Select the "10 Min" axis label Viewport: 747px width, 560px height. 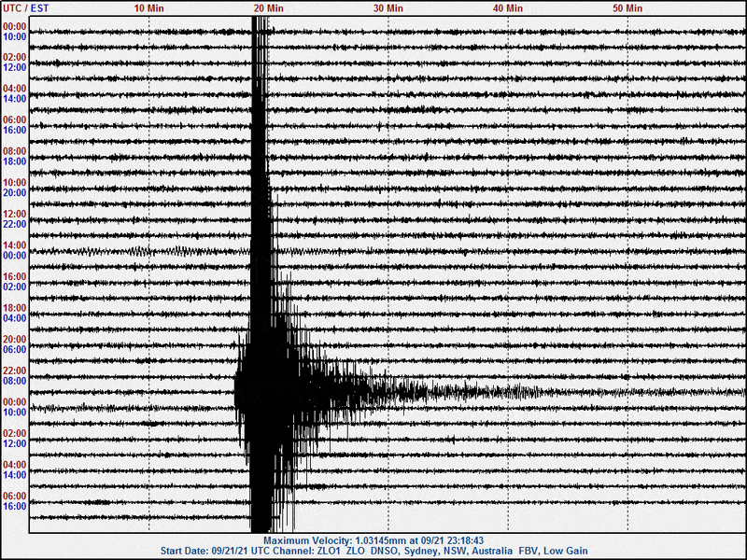148,8
